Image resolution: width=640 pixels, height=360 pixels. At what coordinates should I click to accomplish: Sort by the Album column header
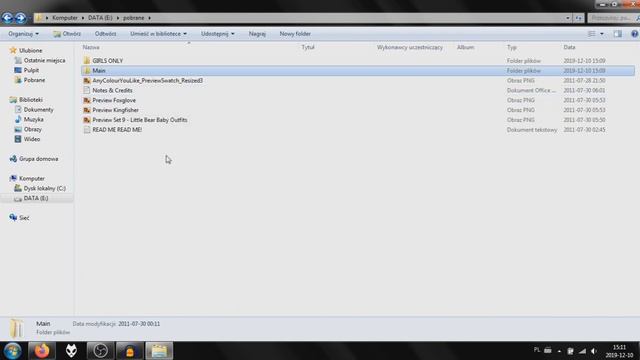(x=465, y=47)
